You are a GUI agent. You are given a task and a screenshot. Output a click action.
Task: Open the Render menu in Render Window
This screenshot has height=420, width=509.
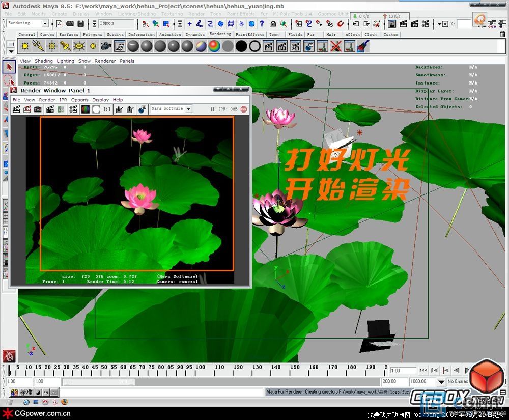47,100
